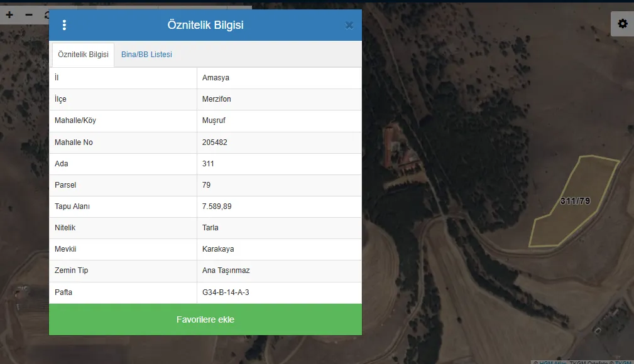Select the Mevkii value Karakaya

[x=218, y=249]
